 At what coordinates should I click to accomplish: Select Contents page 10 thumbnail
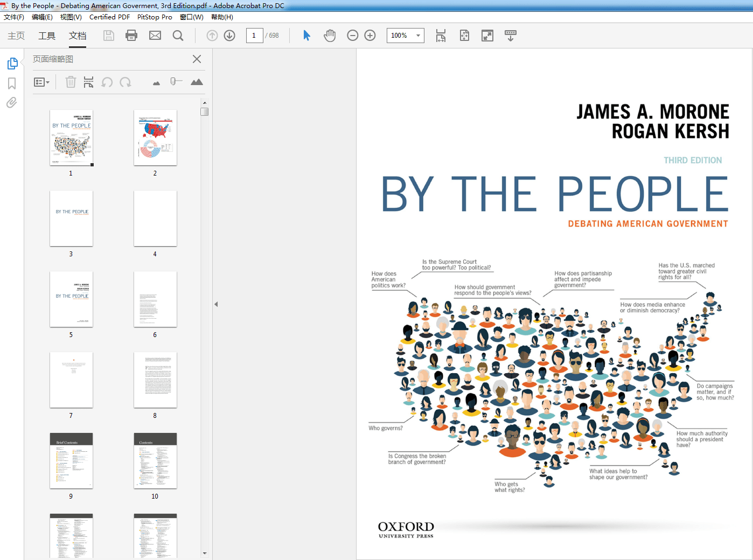[155, 461]
